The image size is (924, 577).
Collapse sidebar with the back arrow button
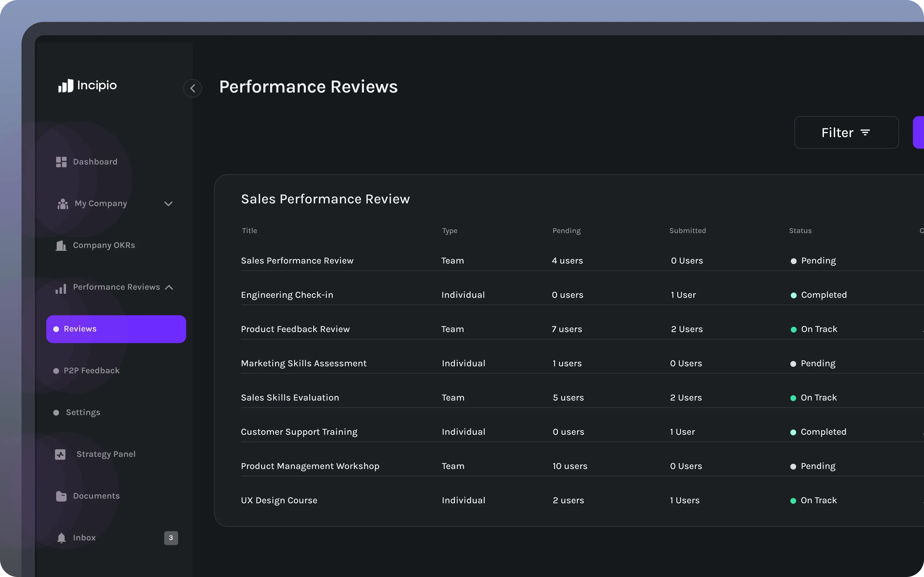(x=193, y=89)
